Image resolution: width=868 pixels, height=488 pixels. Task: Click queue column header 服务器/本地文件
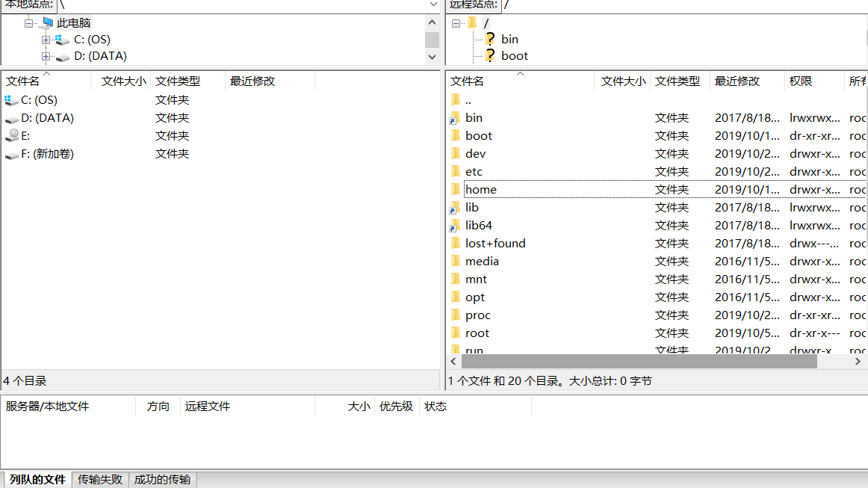pos(69,407)
